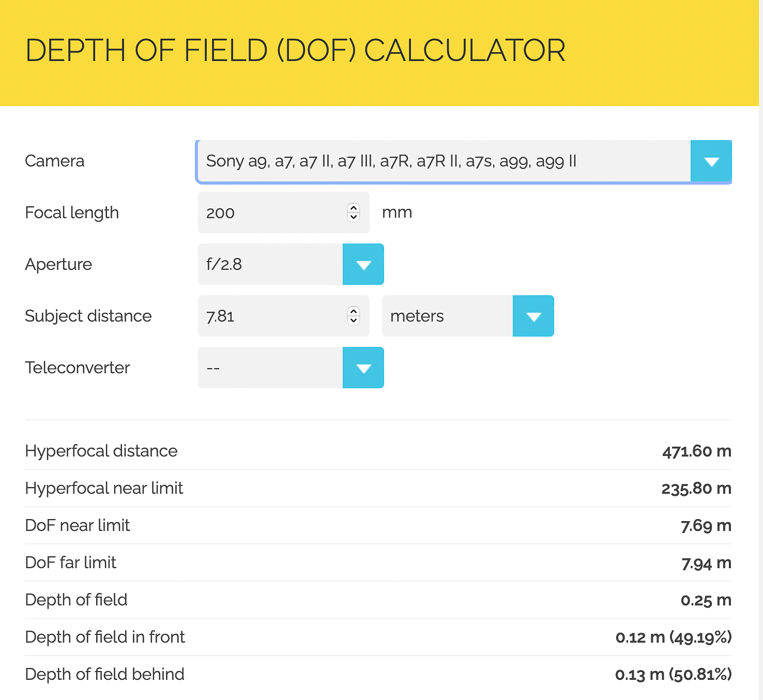The height and width of the screenshot is (700, 763).
Task: Click the Depth of Field Calculator heading
Action: [295, 51]
